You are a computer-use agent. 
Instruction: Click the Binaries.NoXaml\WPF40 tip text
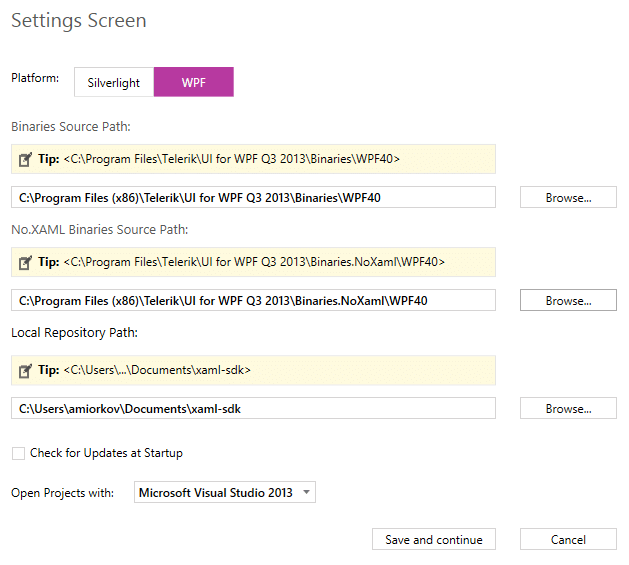(x=254, y=262)
